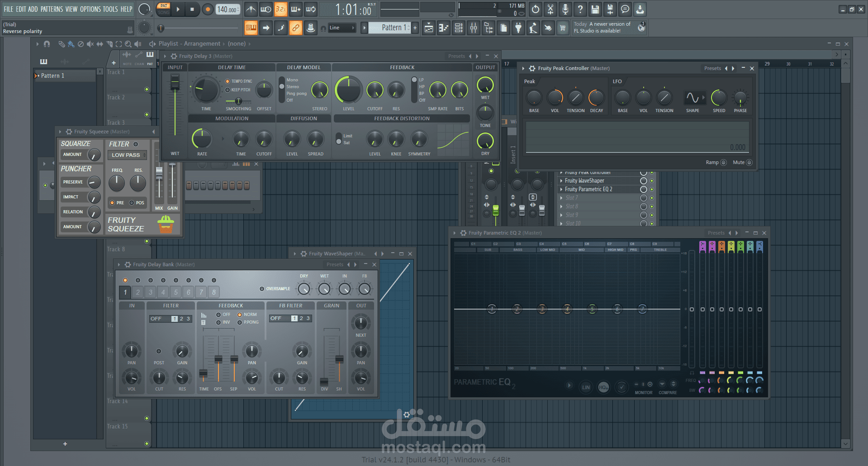Click the song position slider
The width and height of the screenshot is (868, 466).
(199, 28)
